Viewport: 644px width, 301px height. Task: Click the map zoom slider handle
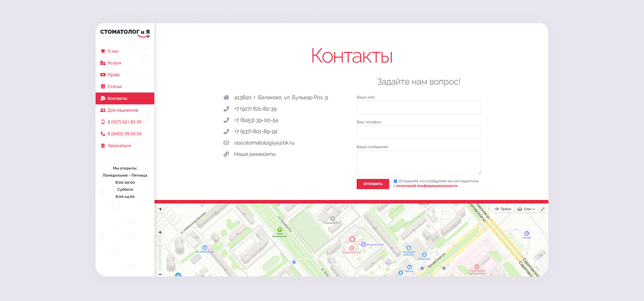(160, 243)
